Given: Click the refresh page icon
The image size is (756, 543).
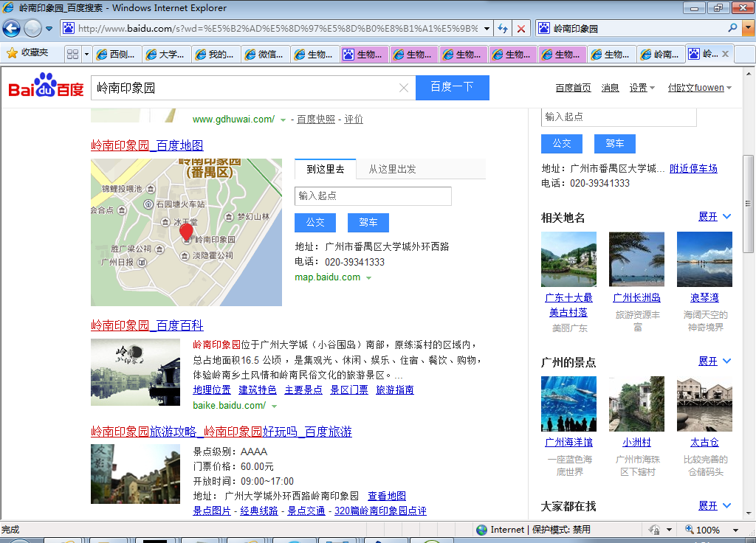Looking at the screenshot, I should click(x=503, y=29).
